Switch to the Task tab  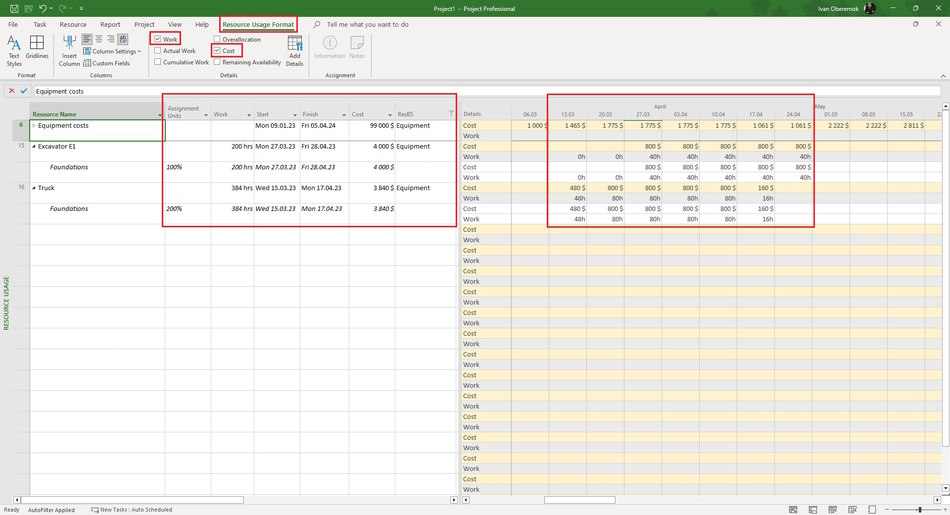click(x=40, y=24)
